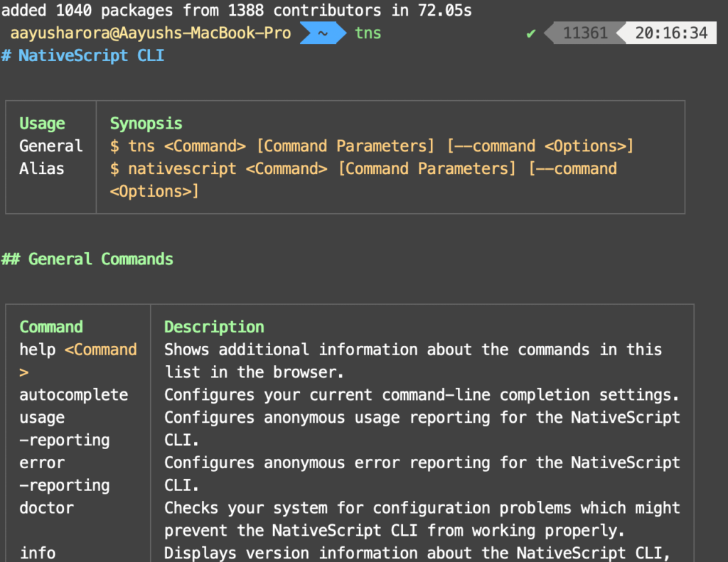Click 'Shows additional information' description text

[413, 350]
